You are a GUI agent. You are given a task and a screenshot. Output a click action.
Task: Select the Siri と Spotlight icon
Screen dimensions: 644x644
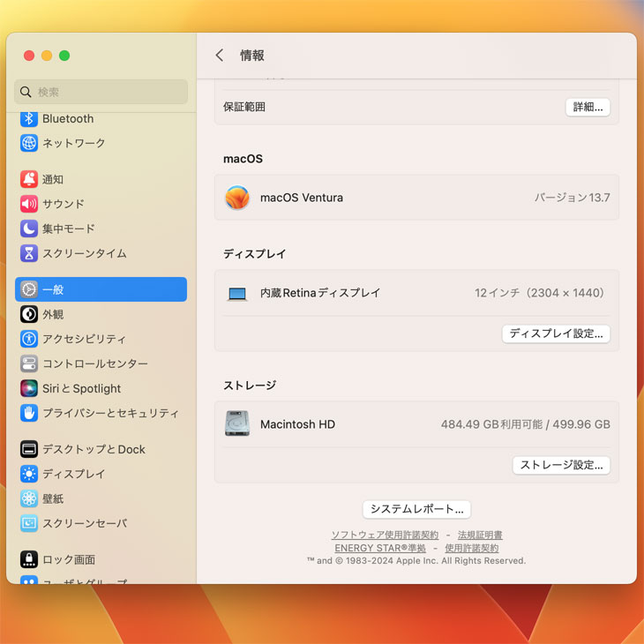pos(29,388)
